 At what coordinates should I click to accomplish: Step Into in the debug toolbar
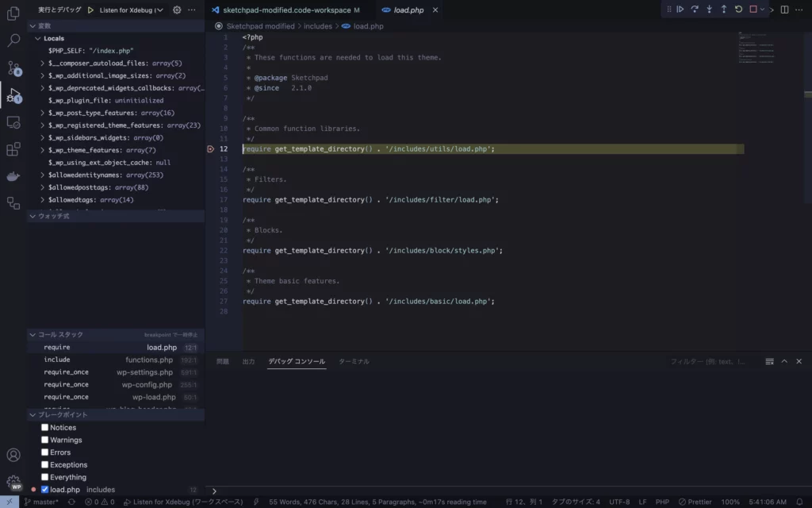[710, 10]
